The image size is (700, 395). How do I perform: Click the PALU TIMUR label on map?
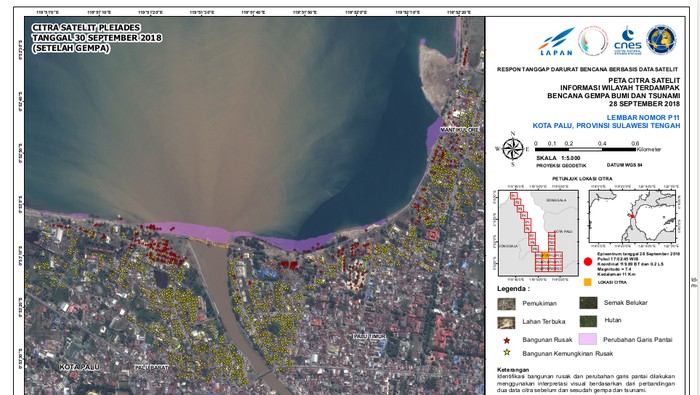370,336
